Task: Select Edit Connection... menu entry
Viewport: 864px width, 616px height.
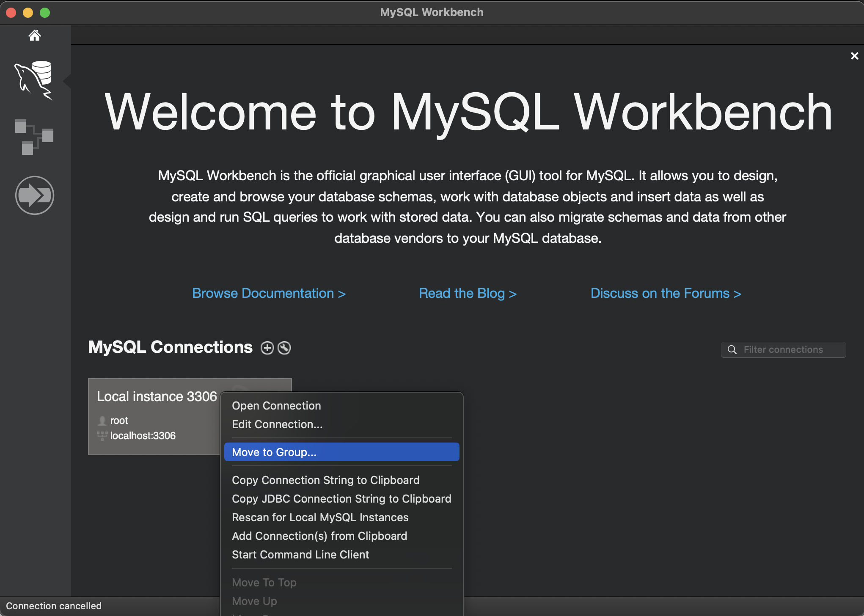Action: point(277,424)
